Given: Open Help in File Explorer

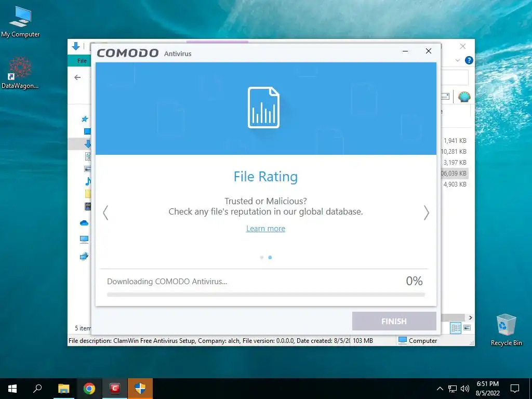Looking at the screenshot, I should click(469, 60).
